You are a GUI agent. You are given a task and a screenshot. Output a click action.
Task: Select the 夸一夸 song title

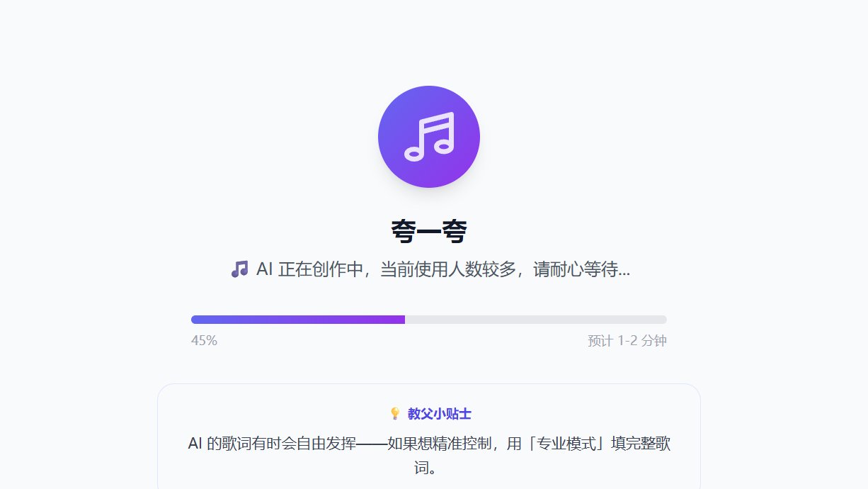[x=429, y=231]
